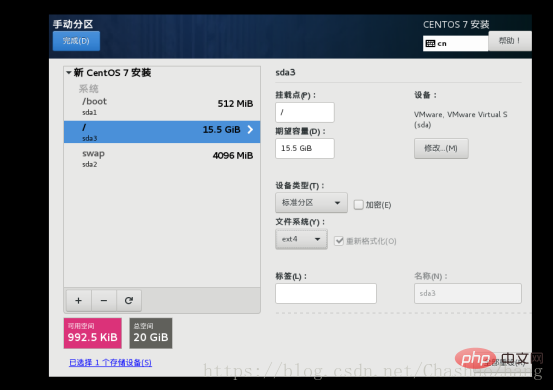Click the 512 MiB size value
554x391 pixels.
[235, 103]
